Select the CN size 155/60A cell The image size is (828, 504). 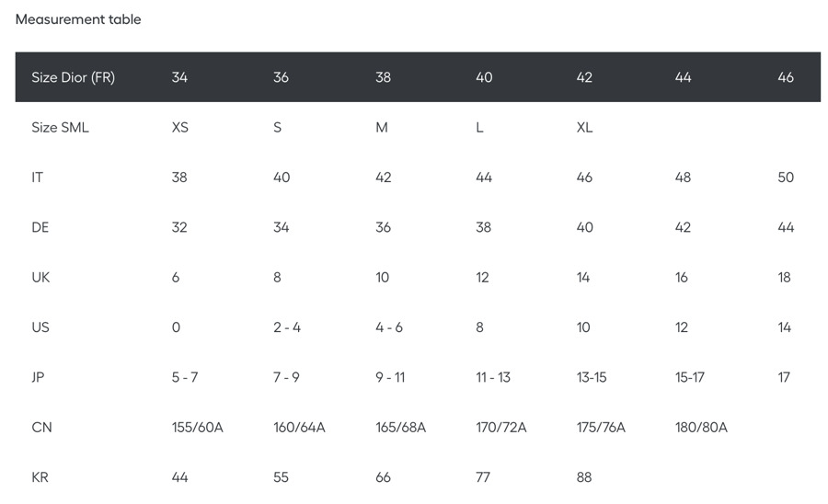(x=198, y=428)
